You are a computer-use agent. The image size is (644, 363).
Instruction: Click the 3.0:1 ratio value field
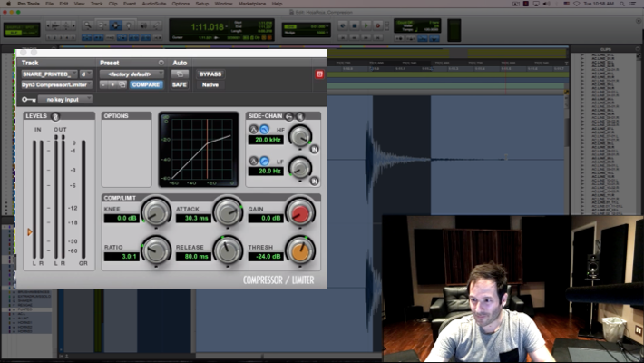click(x=122, y=257)
